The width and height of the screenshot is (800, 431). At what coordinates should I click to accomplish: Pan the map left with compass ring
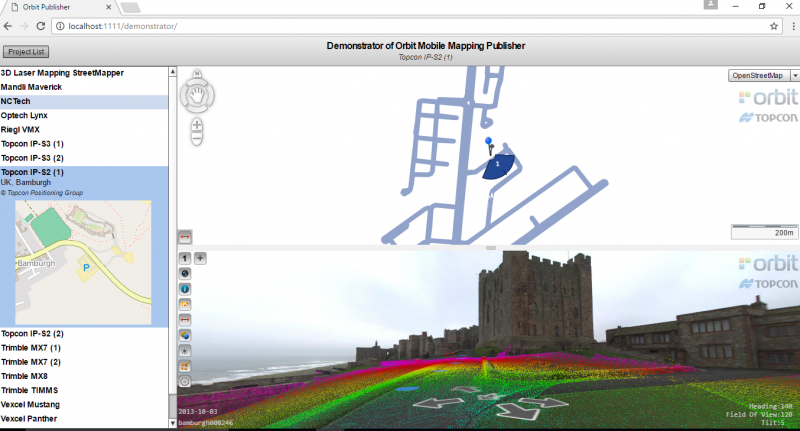point(184,95)
